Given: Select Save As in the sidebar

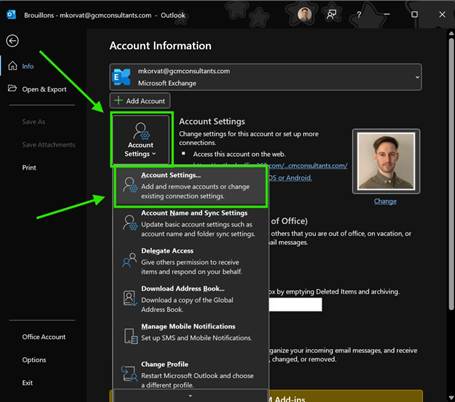Looking at the screenshot, I should tap(33, 122).
